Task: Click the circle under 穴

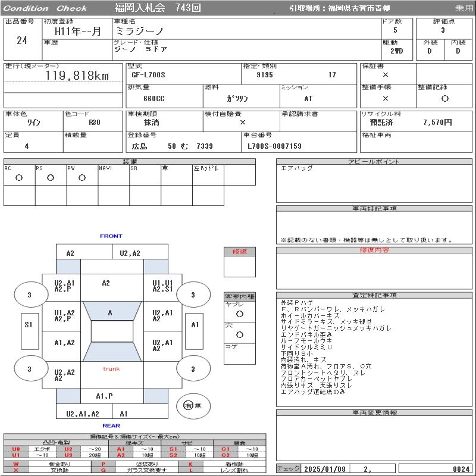Action: click(240, 334)
